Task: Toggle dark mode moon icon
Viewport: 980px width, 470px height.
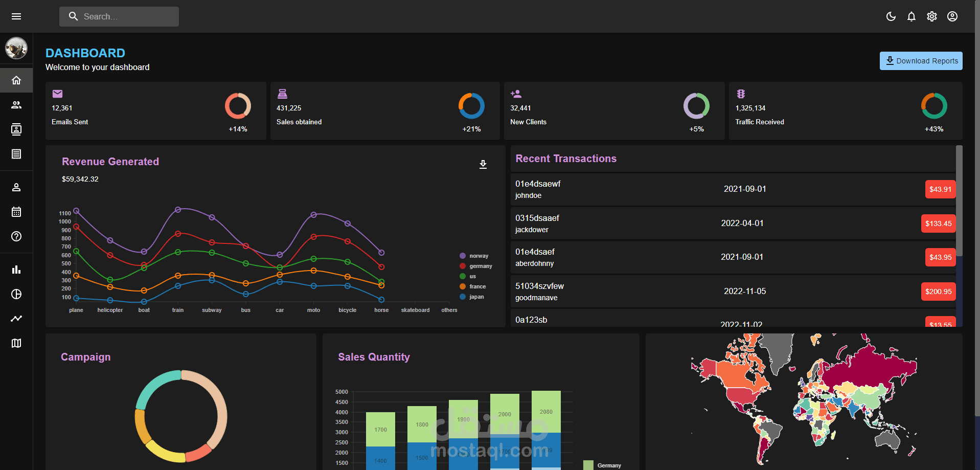Action: 891,16
